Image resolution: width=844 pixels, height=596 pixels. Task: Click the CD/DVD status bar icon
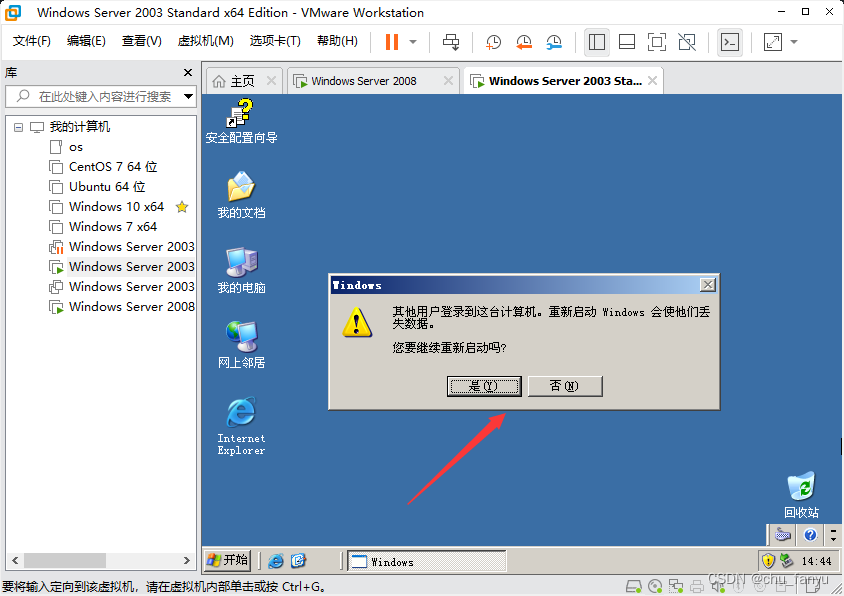click(655, 586)
